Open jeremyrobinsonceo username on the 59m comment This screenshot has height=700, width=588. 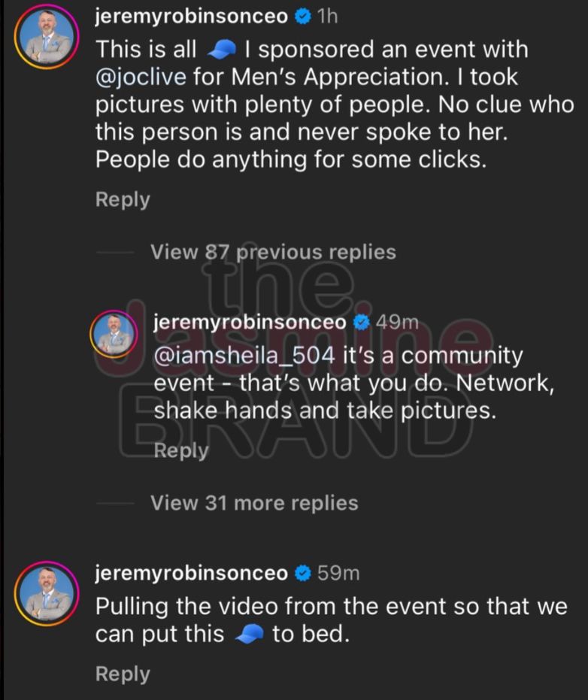192,574
